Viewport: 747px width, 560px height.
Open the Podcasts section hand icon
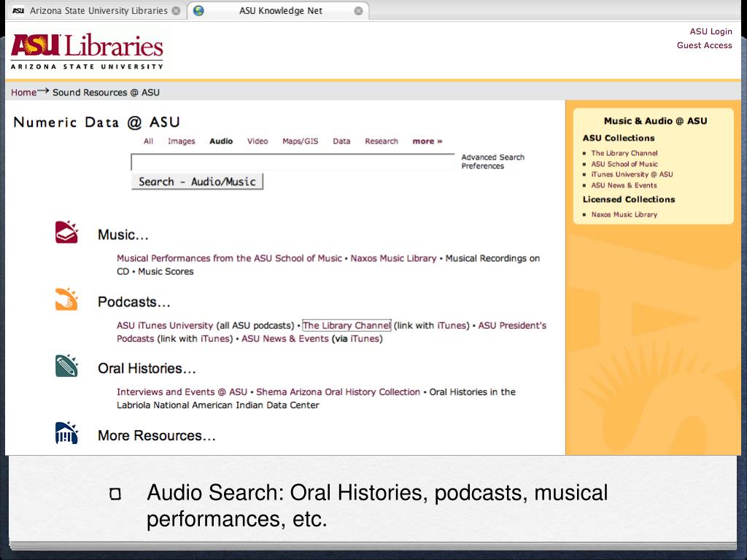point(66,299)
